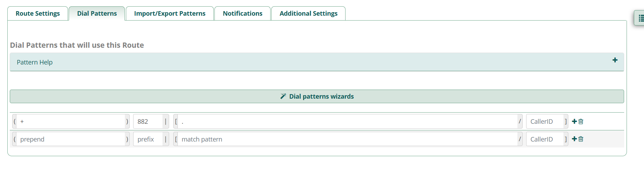Expand the Pattern Help section

pyautogui.click(x=35, y=62)
